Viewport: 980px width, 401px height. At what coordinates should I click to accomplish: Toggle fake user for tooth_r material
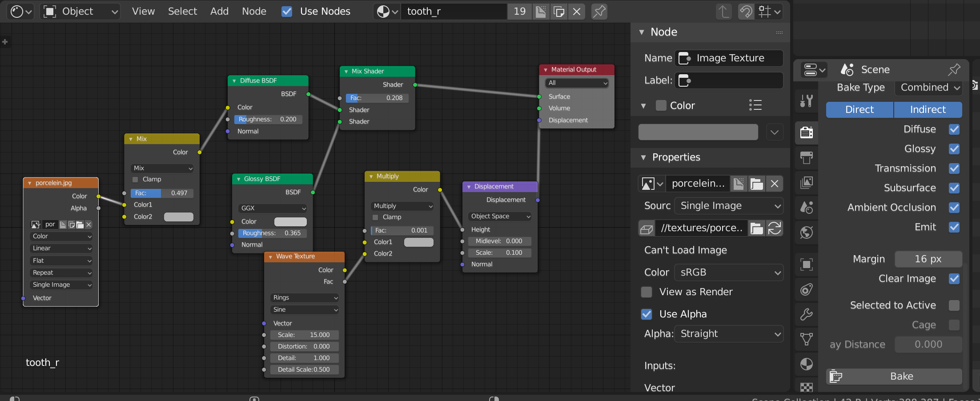[x=541, y=12]
